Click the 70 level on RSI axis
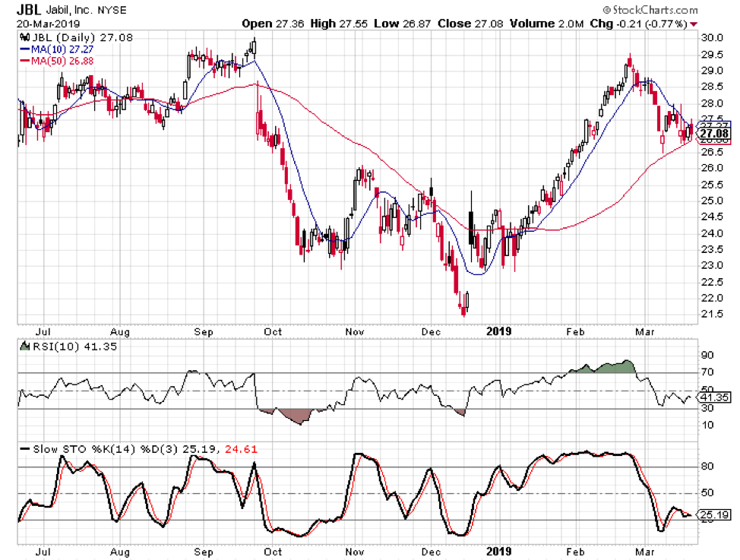The width and height of the screenshot is (740, 560). [x=707, y=372]
